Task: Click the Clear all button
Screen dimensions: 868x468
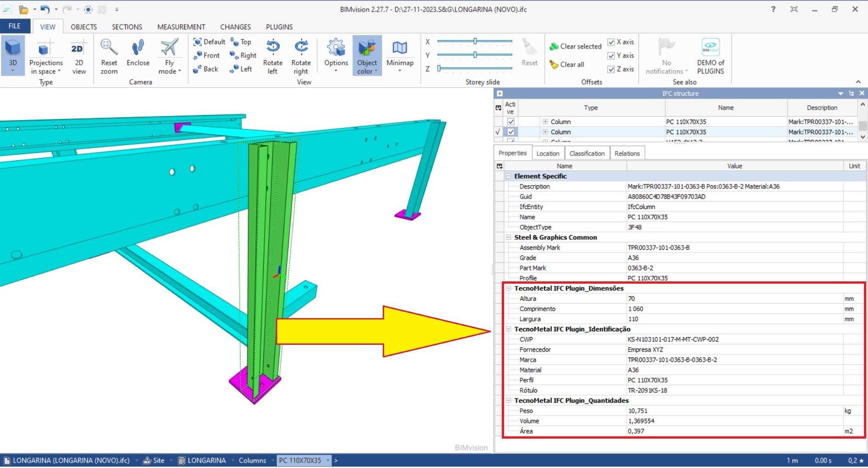Action: tap(567, 65)
